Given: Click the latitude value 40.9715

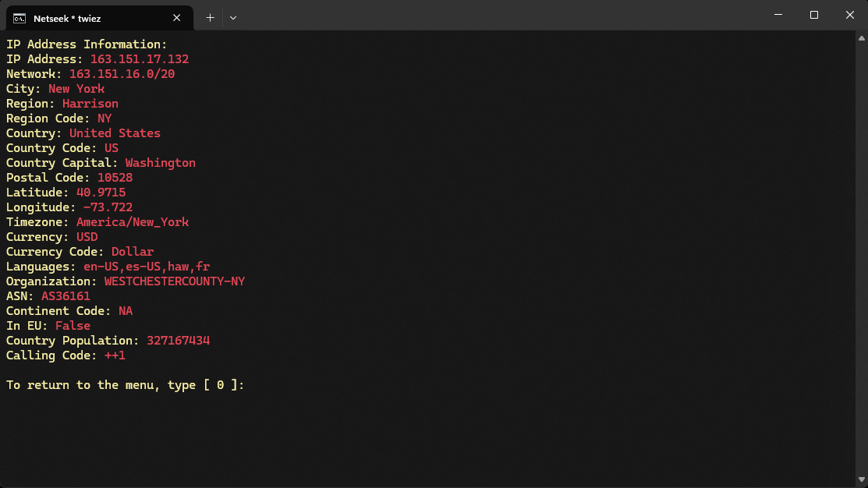Looking at the screenshot, I should [101, 193].
